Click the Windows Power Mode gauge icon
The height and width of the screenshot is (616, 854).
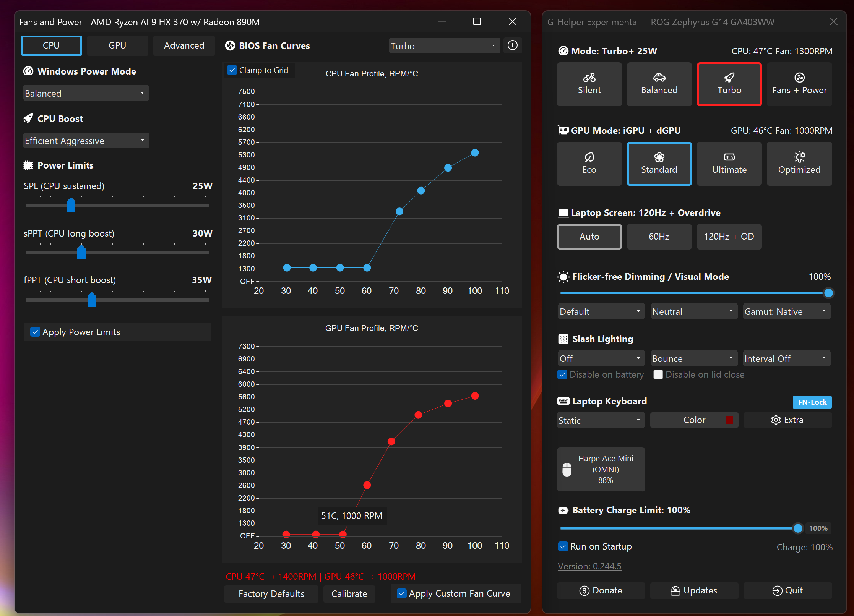[x=28, y=71]
